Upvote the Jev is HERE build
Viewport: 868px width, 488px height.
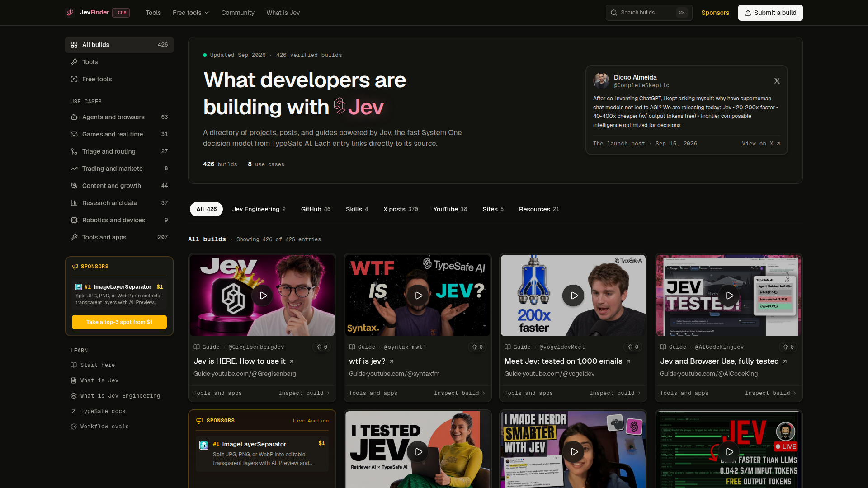(x=322, y=347)
